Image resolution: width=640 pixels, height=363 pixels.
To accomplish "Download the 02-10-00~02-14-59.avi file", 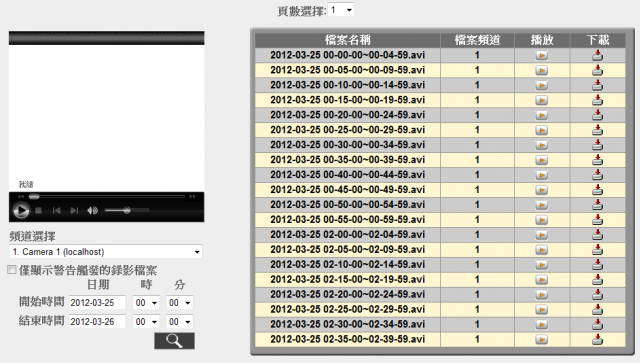I will point(597,265).
